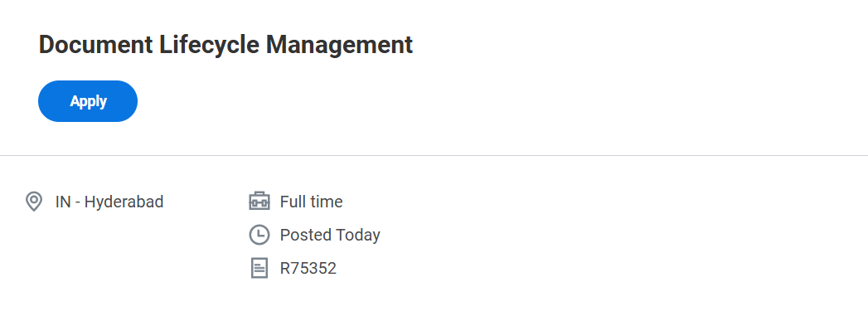Viewport: 868px width, 326px height.
Task: Click the Document Lifecycle Management heading
Action: [225, 45]
